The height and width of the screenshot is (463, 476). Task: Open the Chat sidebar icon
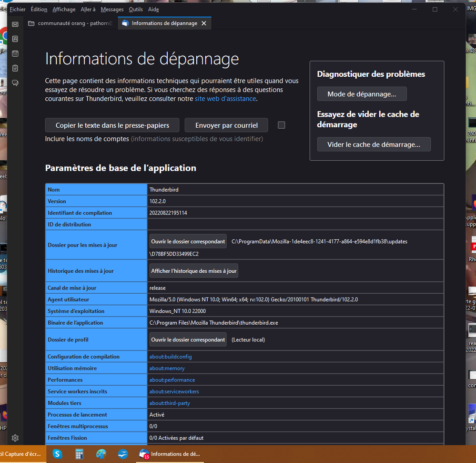tap(15, 83)
